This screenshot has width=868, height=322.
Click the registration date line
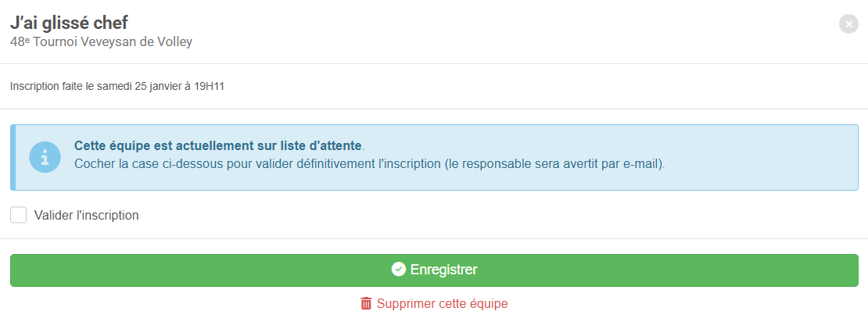(x=117, y=86)
